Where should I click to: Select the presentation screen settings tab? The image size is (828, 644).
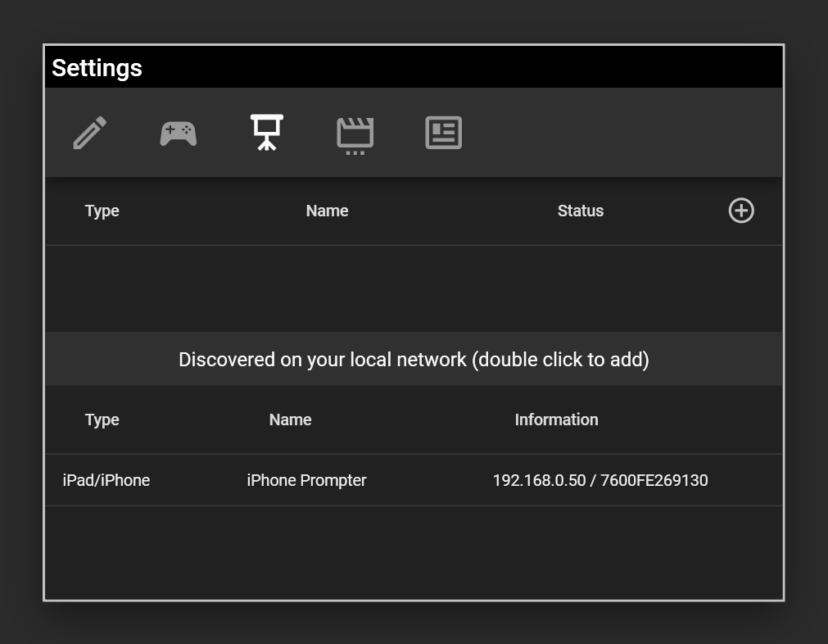[x=267, y=133]
